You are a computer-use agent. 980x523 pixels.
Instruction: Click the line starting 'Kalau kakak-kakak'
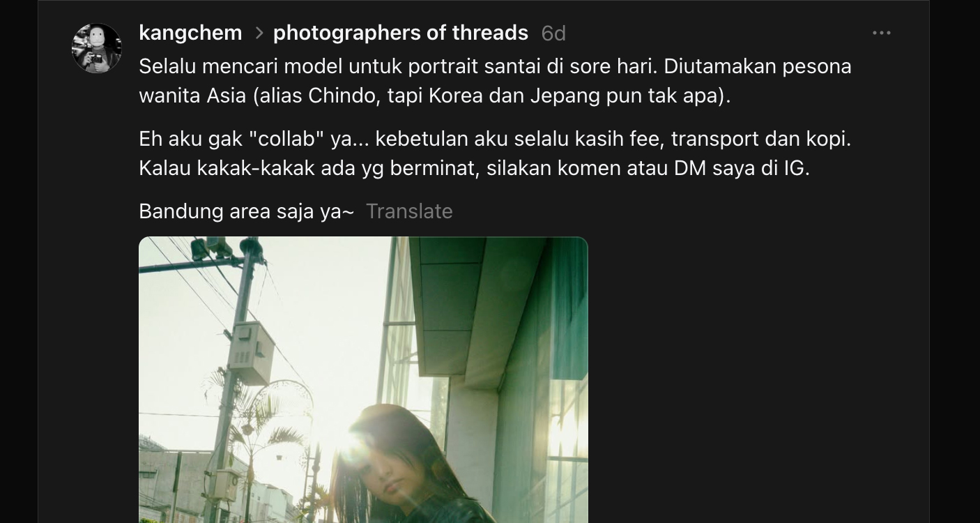pyautogui.click(x=474, y=168)
